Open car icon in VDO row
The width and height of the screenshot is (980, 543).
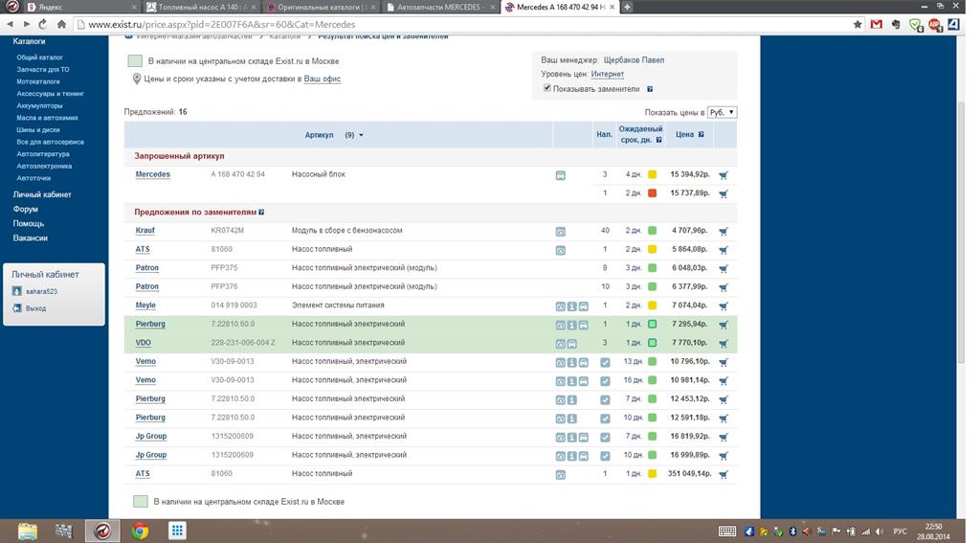click(x=572, y=344)
